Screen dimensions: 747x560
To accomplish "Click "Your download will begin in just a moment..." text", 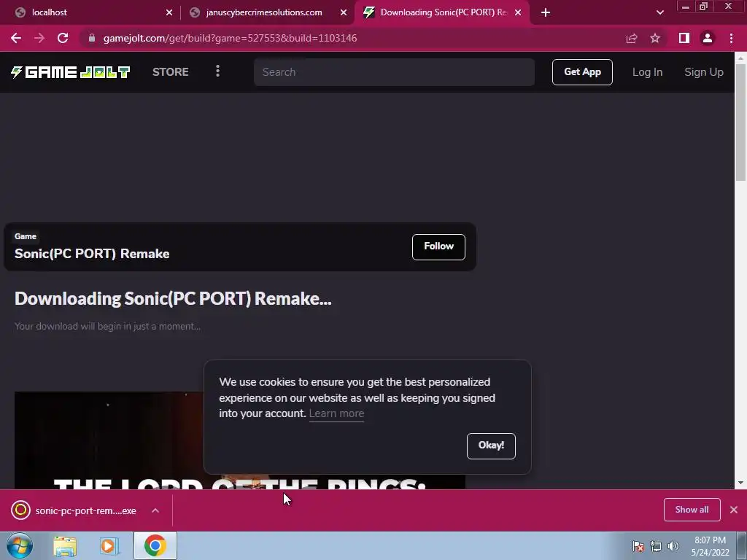I will [x=107, y=326].
